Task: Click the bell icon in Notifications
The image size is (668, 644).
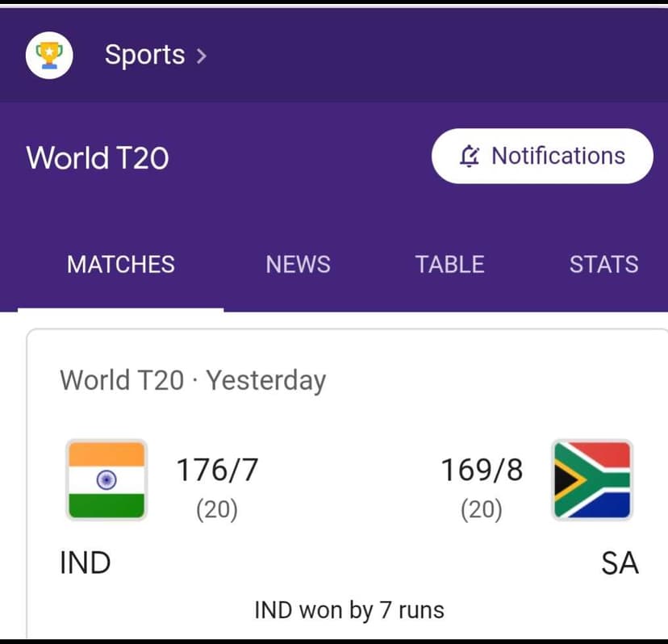Action: tap(470, 156)
